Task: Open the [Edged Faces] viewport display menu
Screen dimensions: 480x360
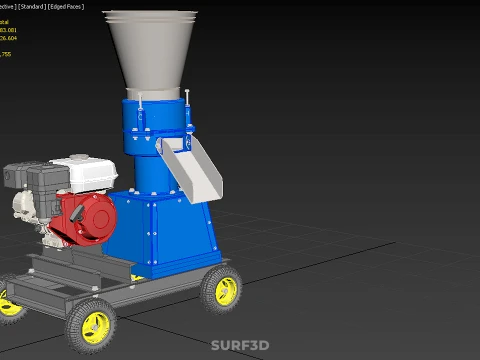Action: [66, 7]
